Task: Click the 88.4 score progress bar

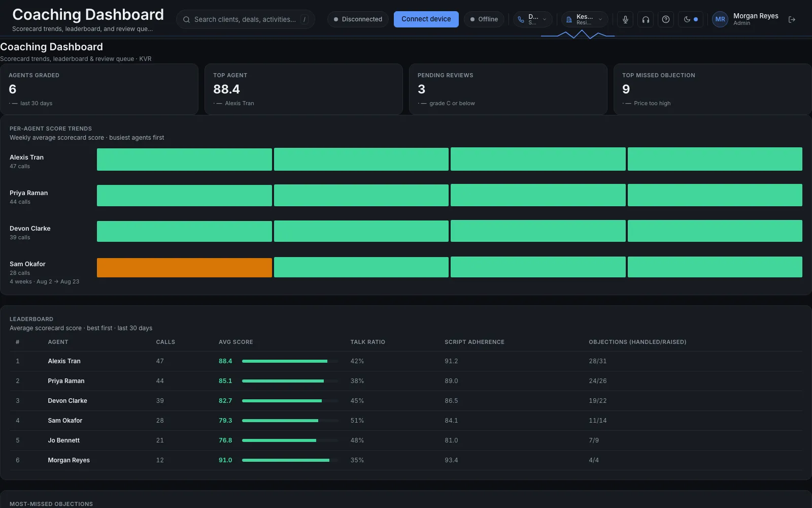Action: coord(290,361)
